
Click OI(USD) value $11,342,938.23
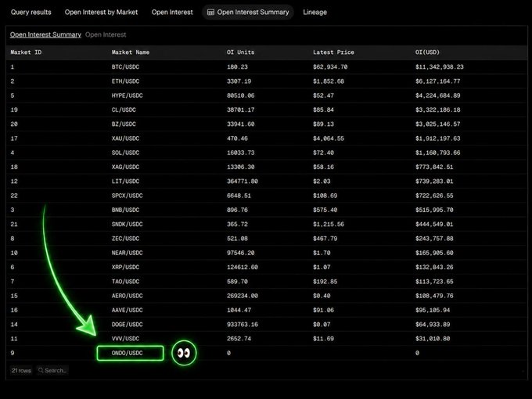click(440, 66)
